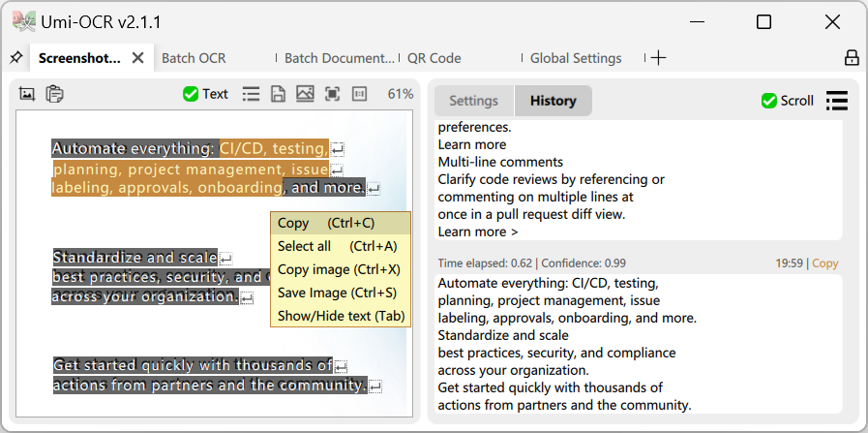868x433 pixels.
Task: Click the 61% zoom percentage label
Action: 401,94
